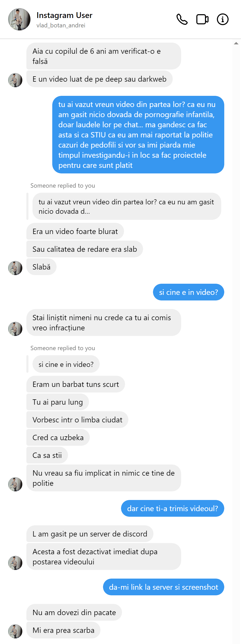Click the avatar beside the 'Slabă' message
The height and width of the screenshot is (644, 241).
click(x=15, y=268)
